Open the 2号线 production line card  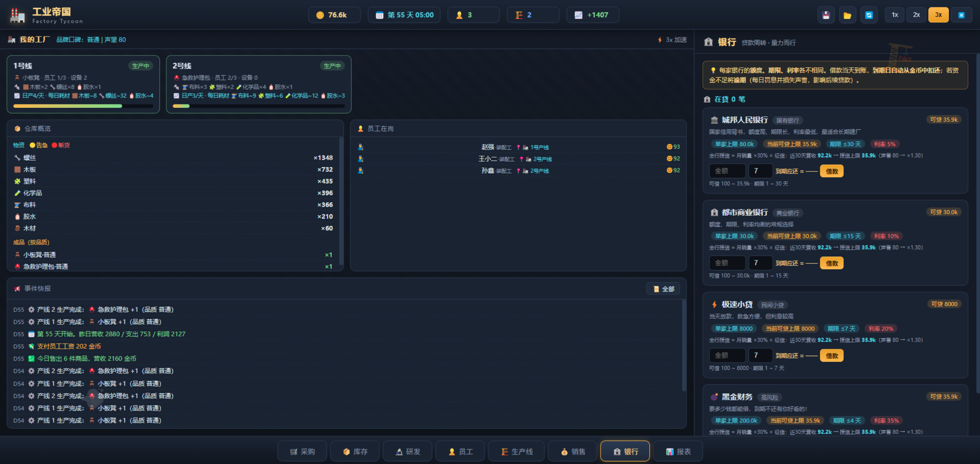259,84
